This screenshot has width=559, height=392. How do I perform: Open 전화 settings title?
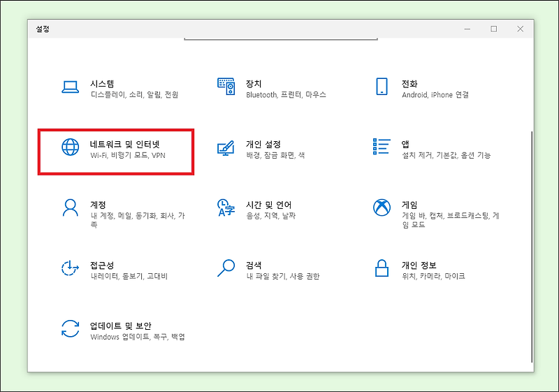click(x=409, y=84)
